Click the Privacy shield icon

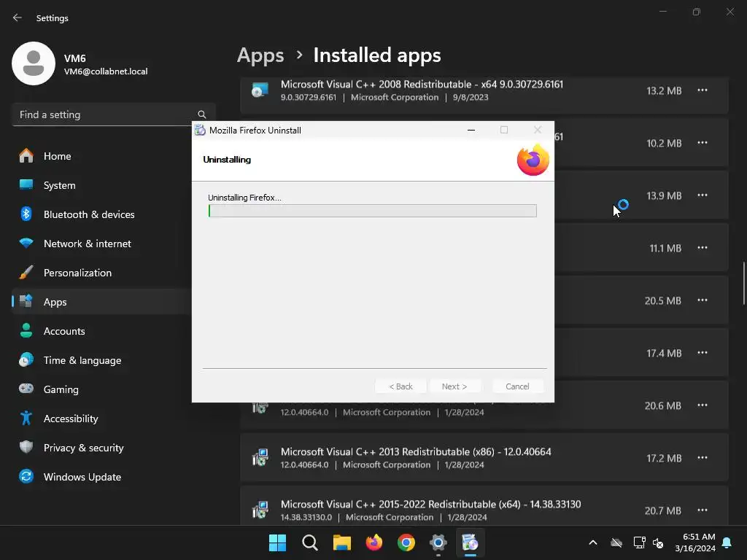26,447
